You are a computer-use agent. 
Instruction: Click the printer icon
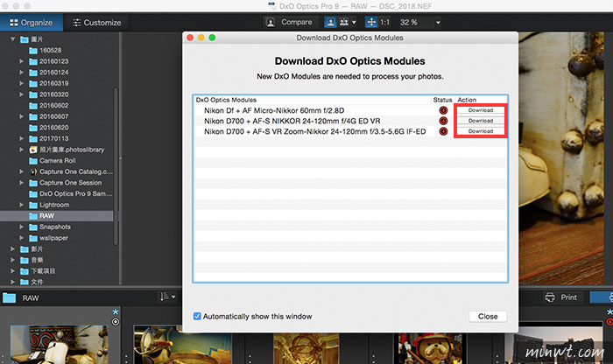tap(550, 297)
